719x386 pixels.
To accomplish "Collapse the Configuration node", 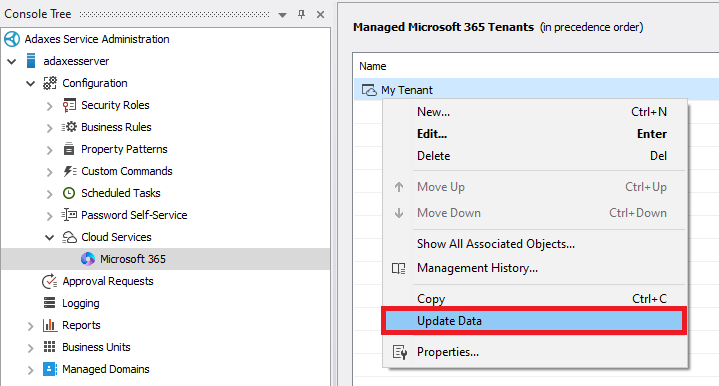I will click(x=31, y=83).
